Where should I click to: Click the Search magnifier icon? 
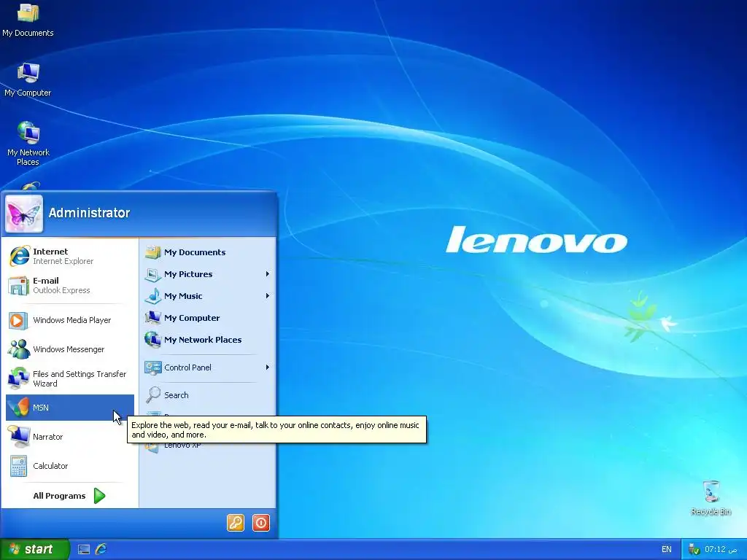pyautogui.click(x=153, y=394)
